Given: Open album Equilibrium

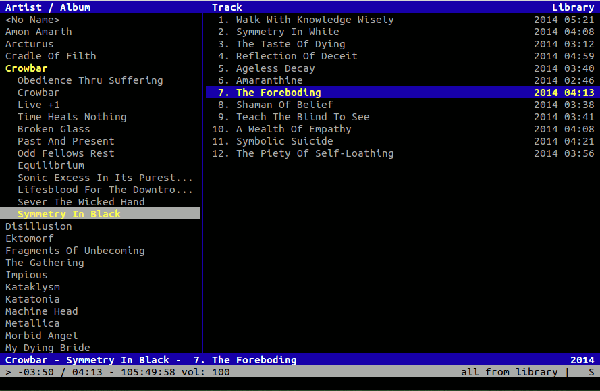Looking at the screenshot, I should click(x=51, y=166).
